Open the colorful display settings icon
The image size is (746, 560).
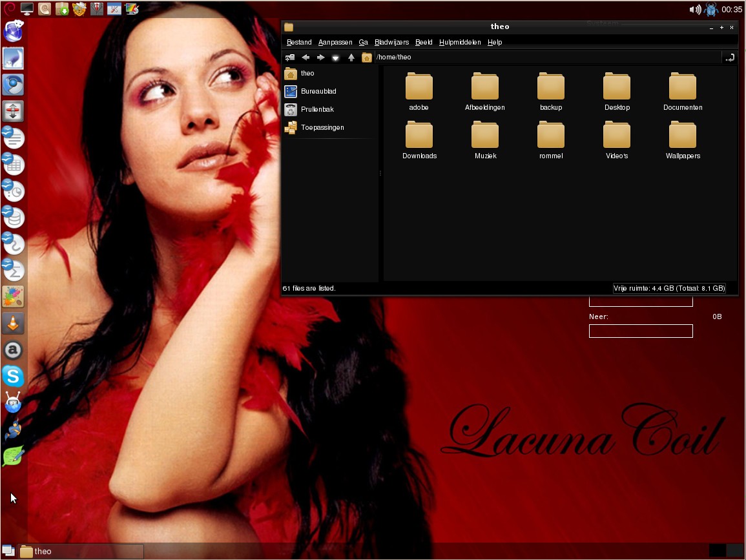click(x=132, y=8)
